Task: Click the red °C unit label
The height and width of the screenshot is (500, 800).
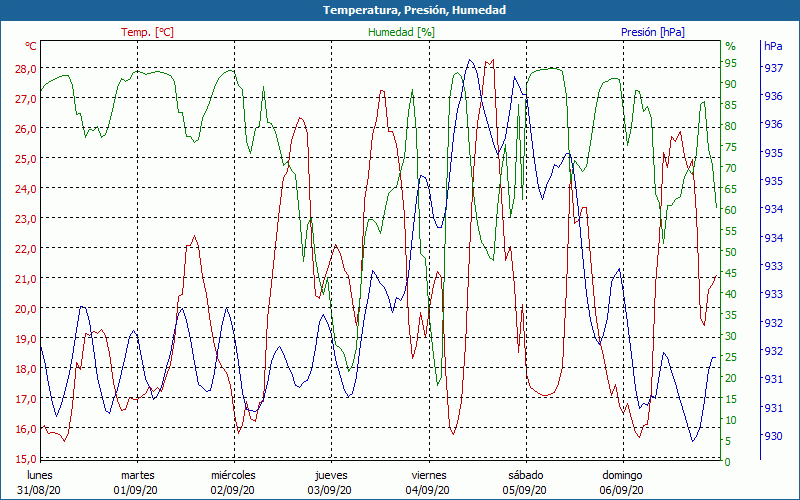Action: click(31, 46)
